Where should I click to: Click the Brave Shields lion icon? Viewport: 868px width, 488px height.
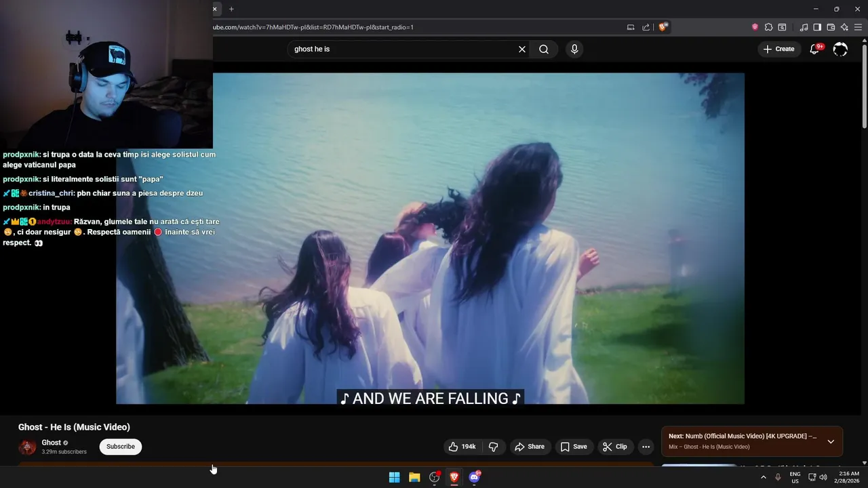(x=663, y=27)
